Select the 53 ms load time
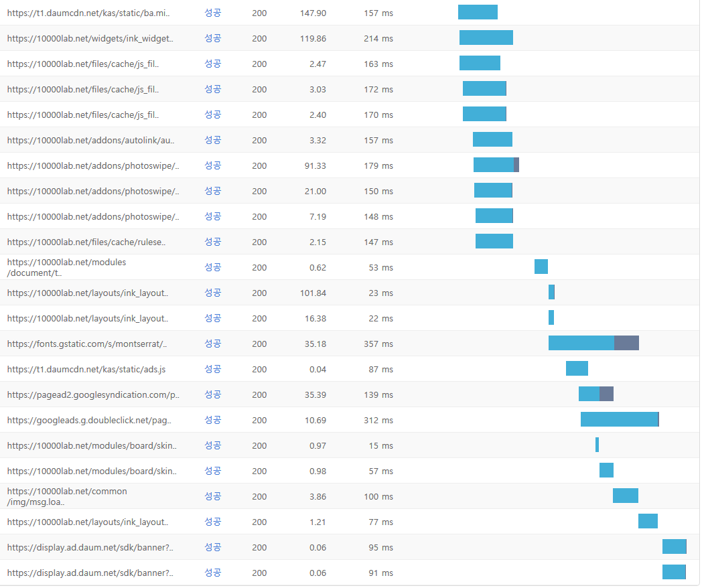This screenshot has height=588, width=706. 380,267
